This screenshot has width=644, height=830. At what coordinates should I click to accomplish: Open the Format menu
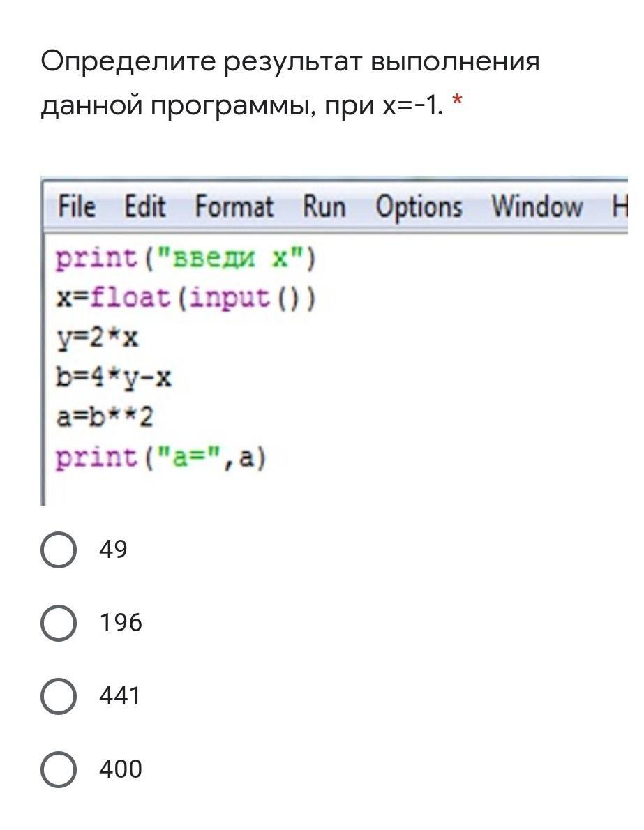coord(234,207)
